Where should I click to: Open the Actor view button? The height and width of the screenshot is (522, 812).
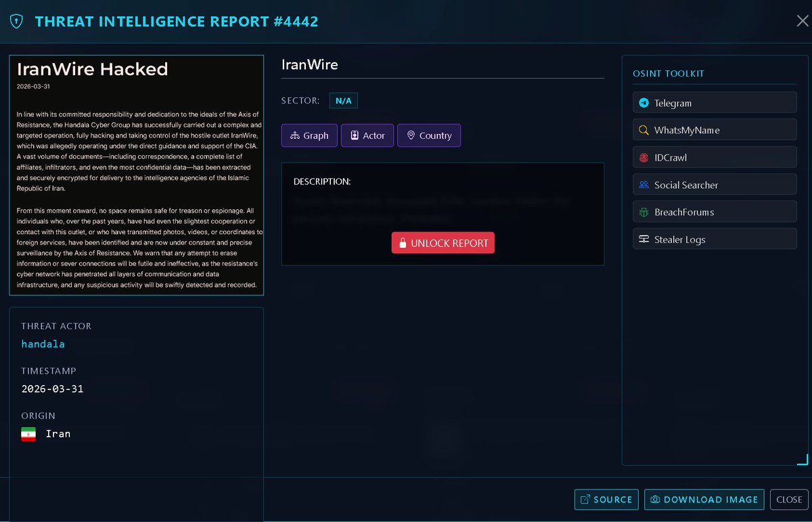367,135
